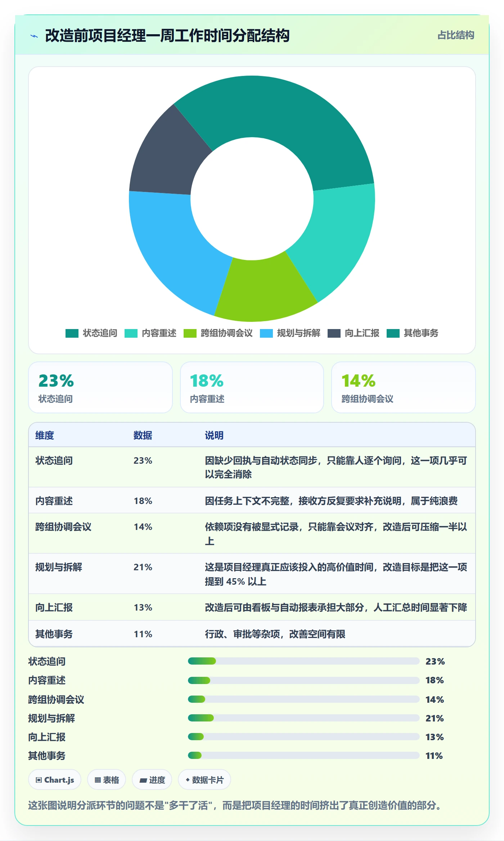
Task: Toggle the 其他事务 legend label
Action: click(421, 333)
